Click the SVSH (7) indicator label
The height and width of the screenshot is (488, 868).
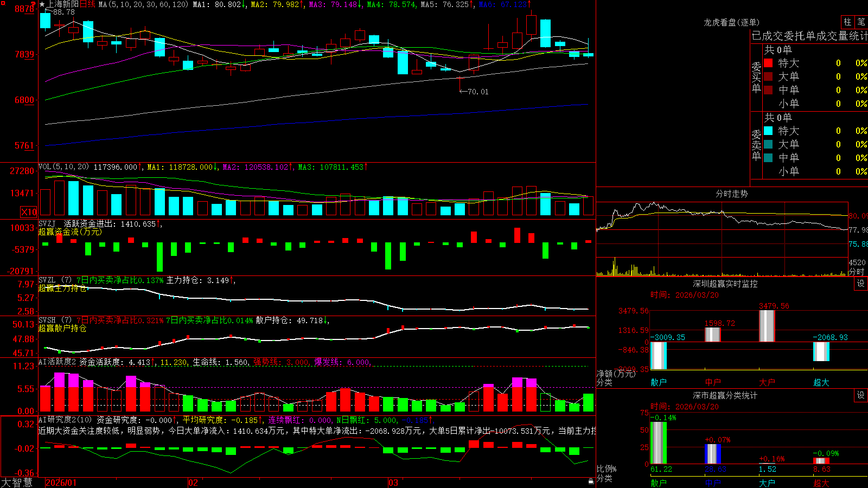[55, 320]
